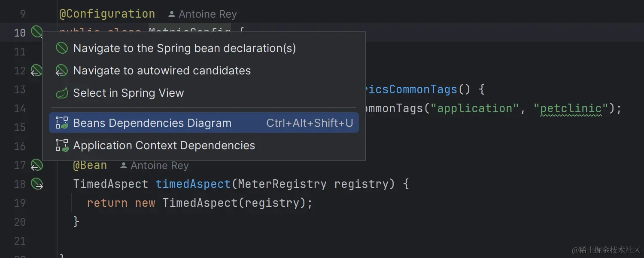This screenshot has width=644, height=258.
Task: Click the Spring bean gutter icon on line 10
Action: (36, 32)
